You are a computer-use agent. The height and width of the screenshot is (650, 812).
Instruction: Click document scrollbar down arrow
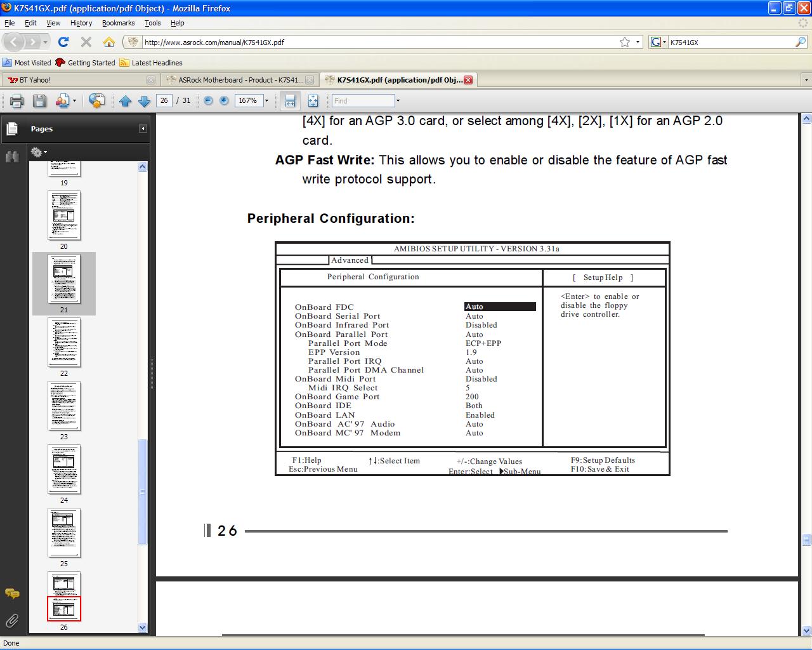pyautogui.click(x=806, y=630)
